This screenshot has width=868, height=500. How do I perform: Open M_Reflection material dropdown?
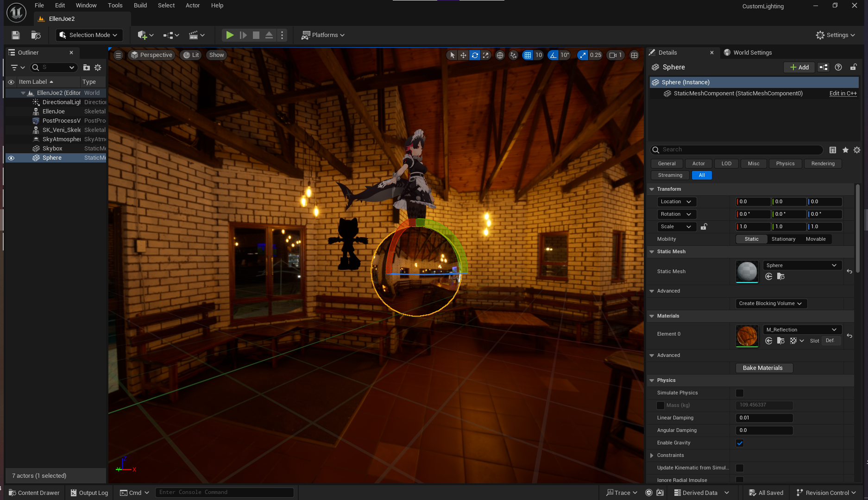click(802, 330)
